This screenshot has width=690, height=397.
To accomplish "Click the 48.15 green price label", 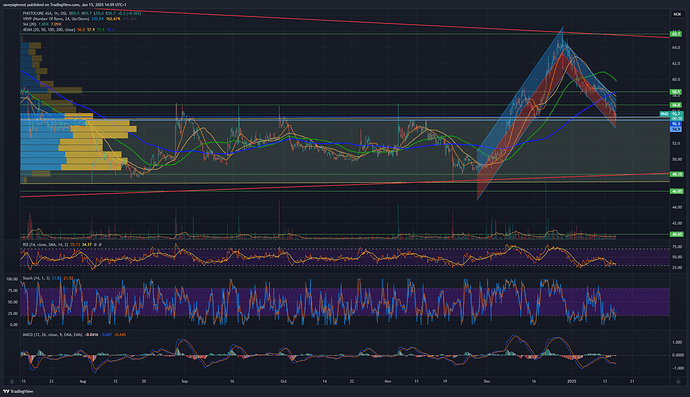I will (x=676, y=174).
